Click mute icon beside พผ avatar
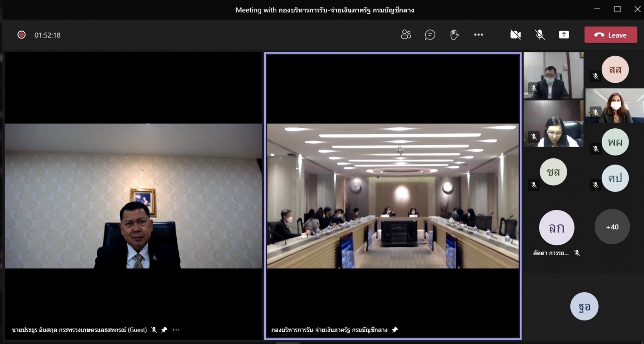Screen dimensions: 644x344 (595, 149)
